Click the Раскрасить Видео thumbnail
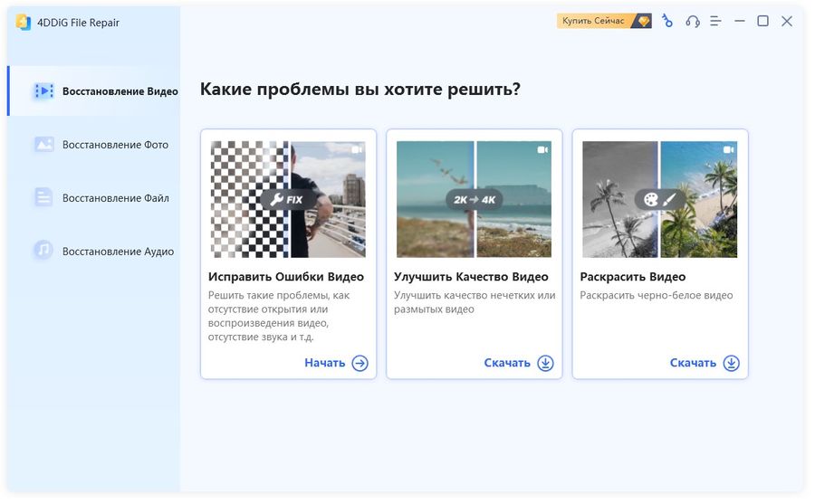 pyautogui.click(x=659, y=200)
